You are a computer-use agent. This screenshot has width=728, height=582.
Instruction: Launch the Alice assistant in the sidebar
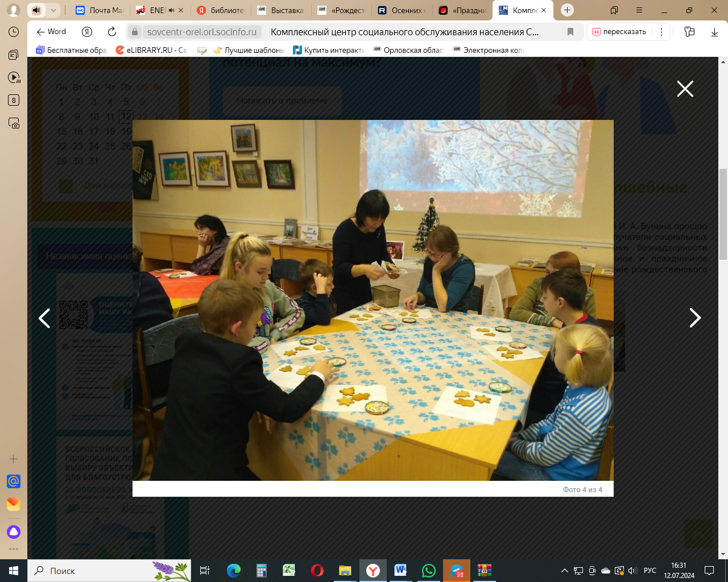14,532
